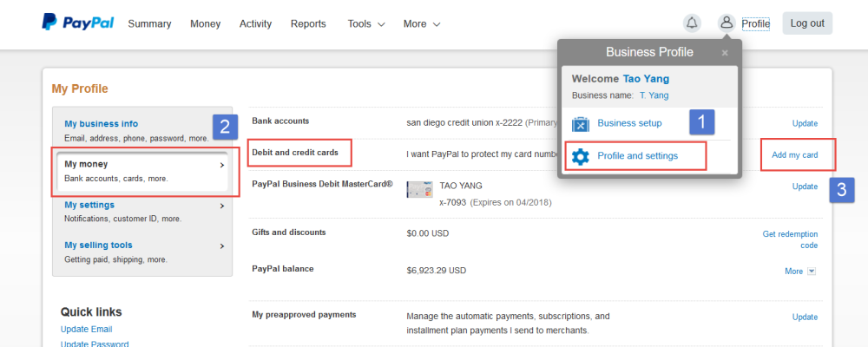Click the debit MasterCard thumbnail image
868x347 pixels.
click(419, 189)
